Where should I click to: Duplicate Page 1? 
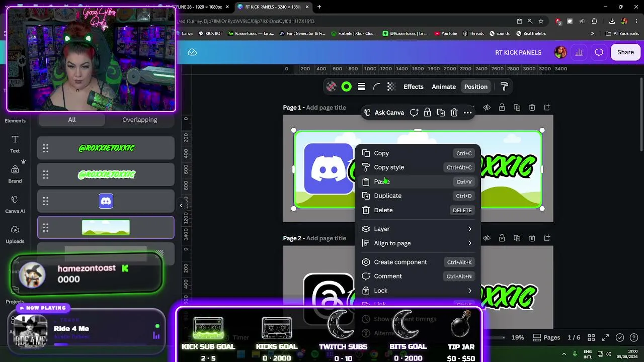coord(517,108)
